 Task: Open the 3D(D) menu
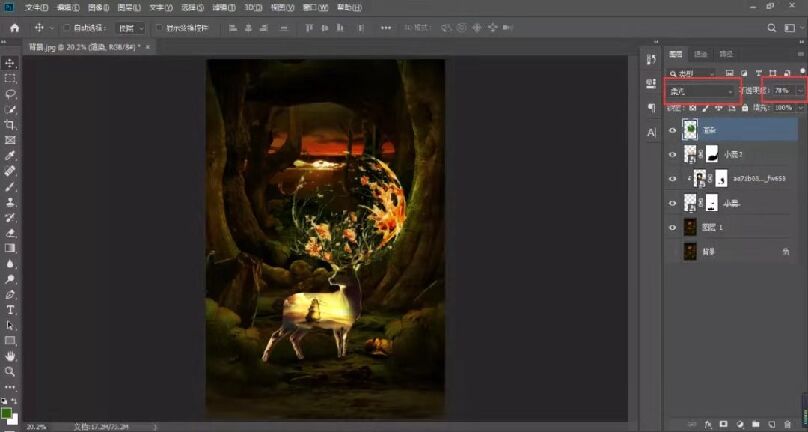[x=253, y=7]
